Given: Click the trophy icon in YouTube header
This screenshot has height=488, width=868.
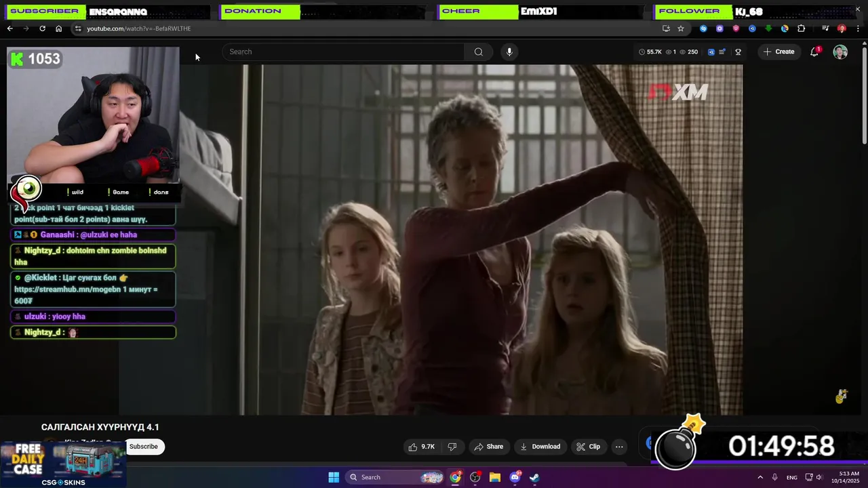Looking at the screenshot, I should pos(738,52).
